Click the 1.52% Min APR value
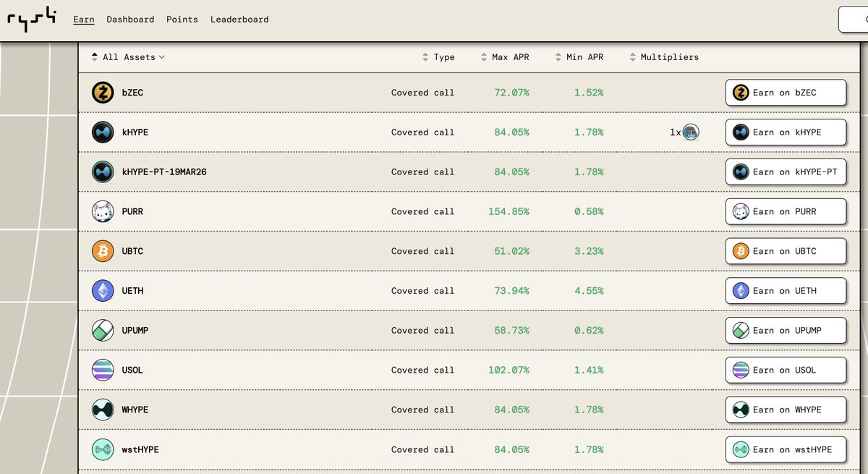The image size is (868, 474). pyautogui.click(x=589, y=93)
